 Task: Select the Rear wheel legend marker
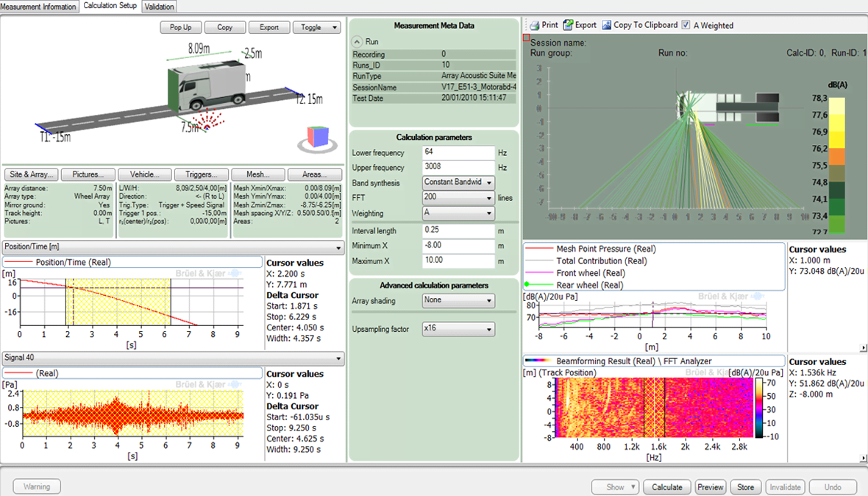[527, 285]
